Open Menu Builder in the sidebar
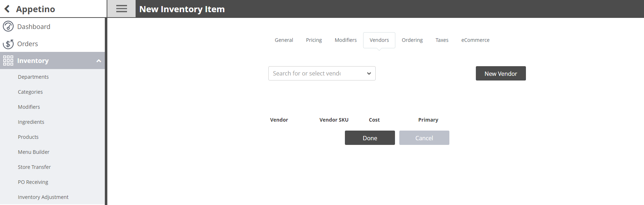 coord(34,152)
